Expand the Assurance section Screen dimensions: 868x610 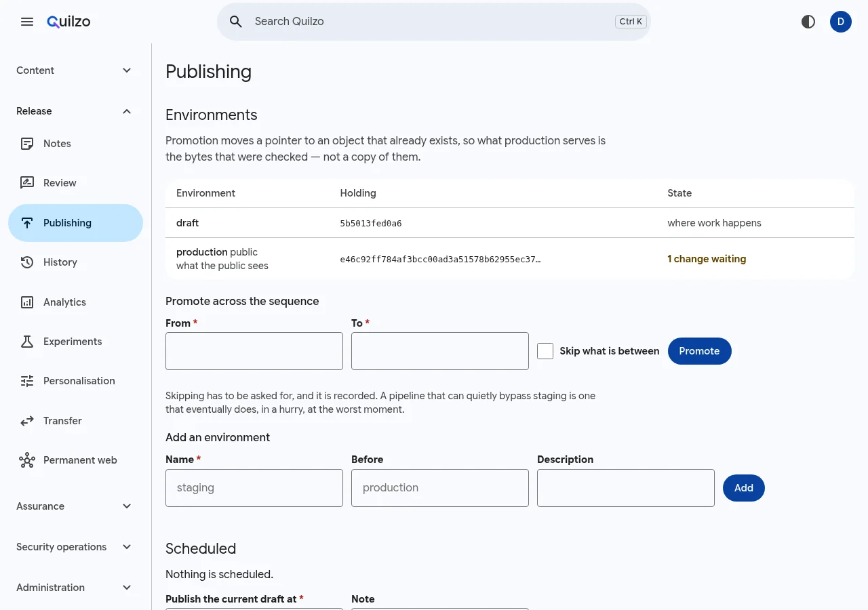pyautogui.click(x=75, y=506)
